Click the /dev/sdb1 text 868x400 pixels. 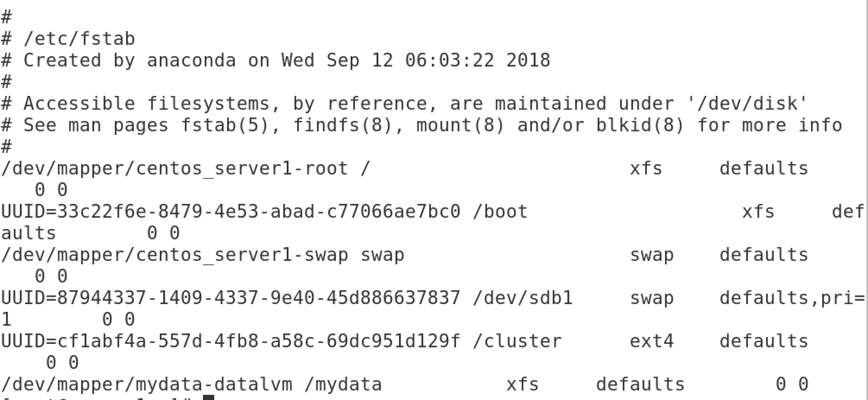tap(523, 298)
